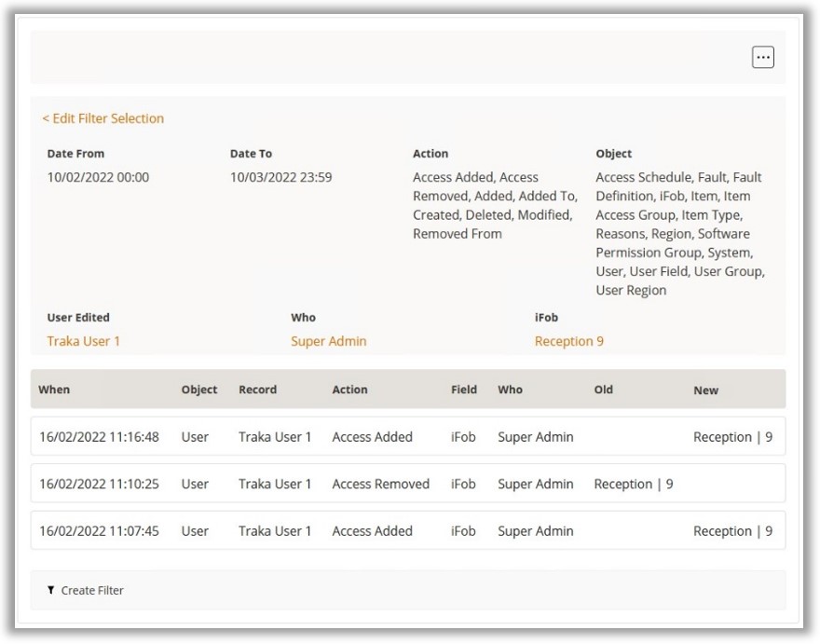Select the 11:16:48 Access Added row

click(407, 436)
